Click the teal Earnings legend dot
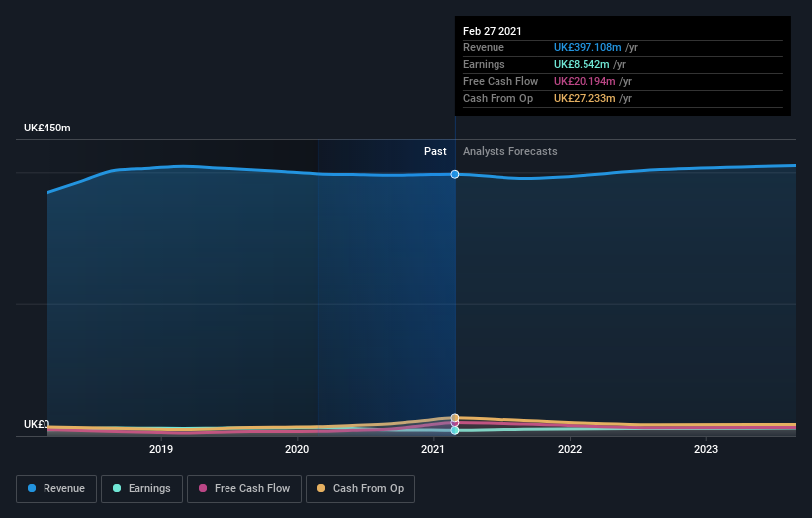812x518 pixels. coord(117,488)
